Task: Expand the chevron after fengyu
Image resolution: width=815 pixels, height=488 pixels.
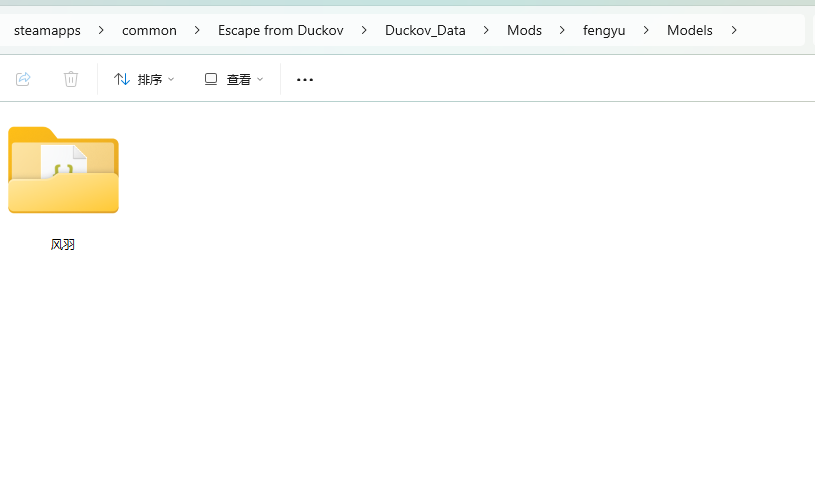Action: (646, 30)
